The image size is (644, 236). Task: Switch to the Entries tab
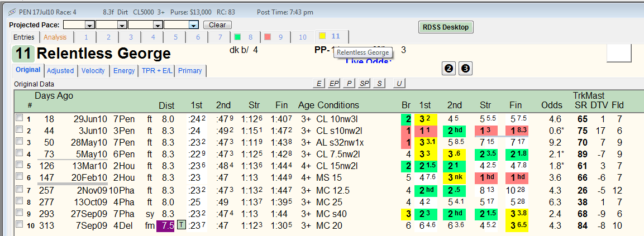point(24,37)
